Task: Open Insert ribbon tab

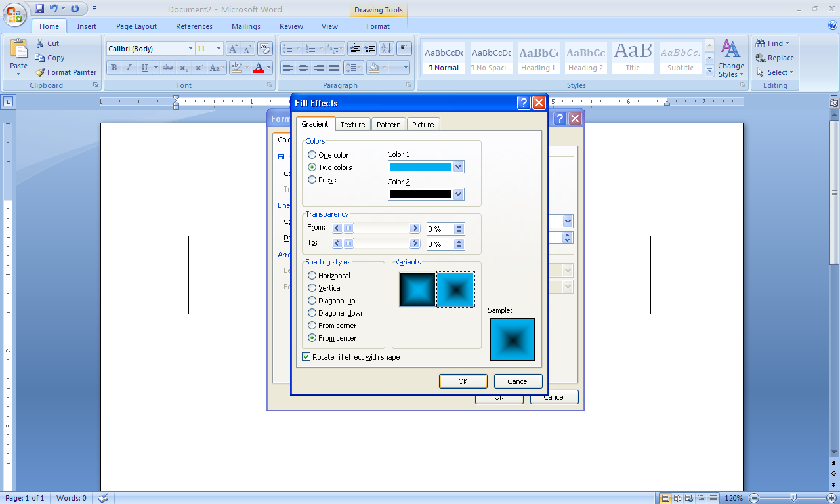Action: point(87,26)
